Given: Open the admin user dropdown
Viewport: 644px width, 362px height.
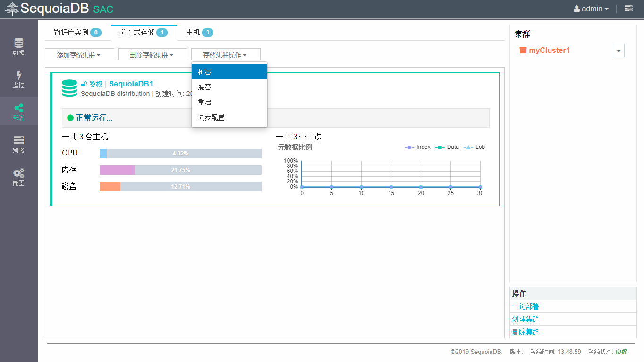Looking at the screenshot, I should (591, 9).
